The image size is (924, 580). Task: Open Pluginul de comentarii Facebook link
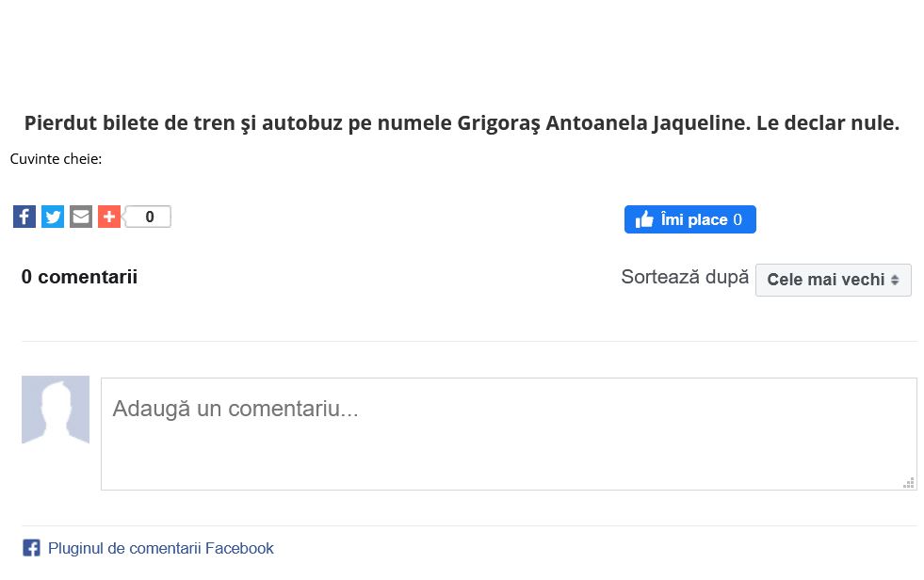[x=161, y=548]
